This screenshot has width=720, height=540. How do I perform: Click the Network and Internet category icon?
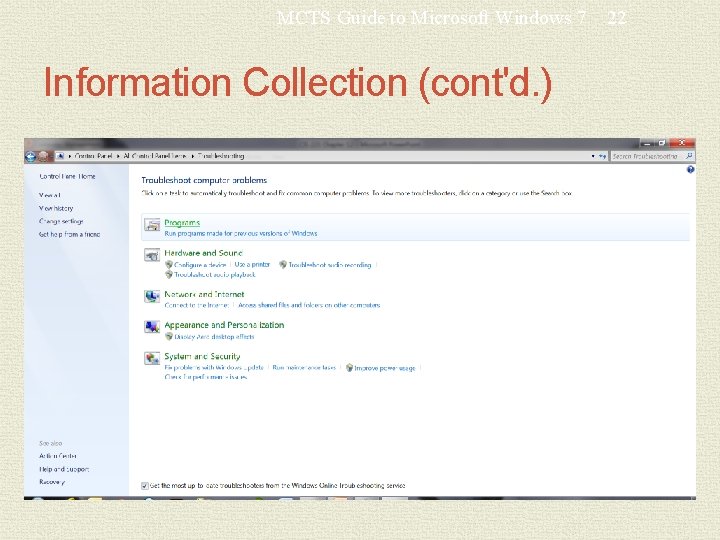(152, 297)
